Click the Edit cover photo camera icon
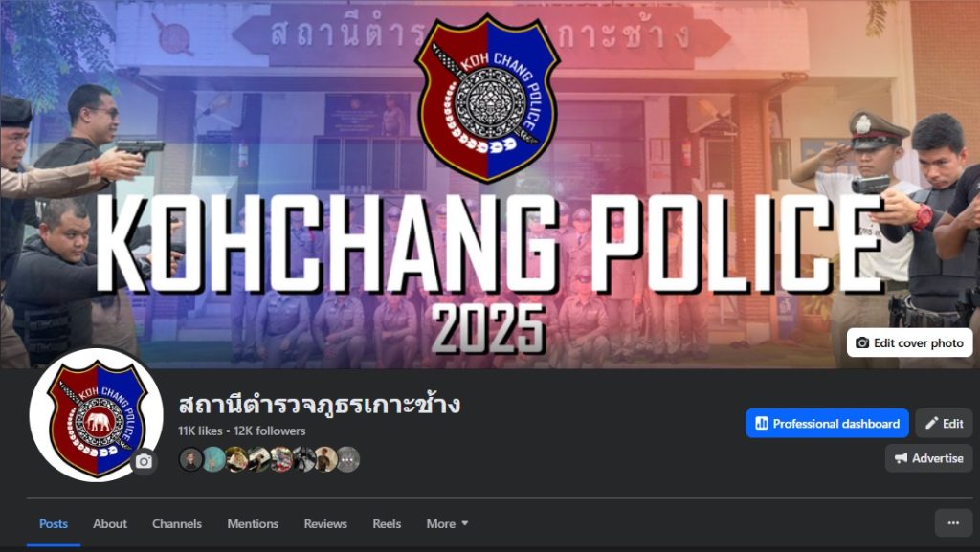 [x=862, y=342]
